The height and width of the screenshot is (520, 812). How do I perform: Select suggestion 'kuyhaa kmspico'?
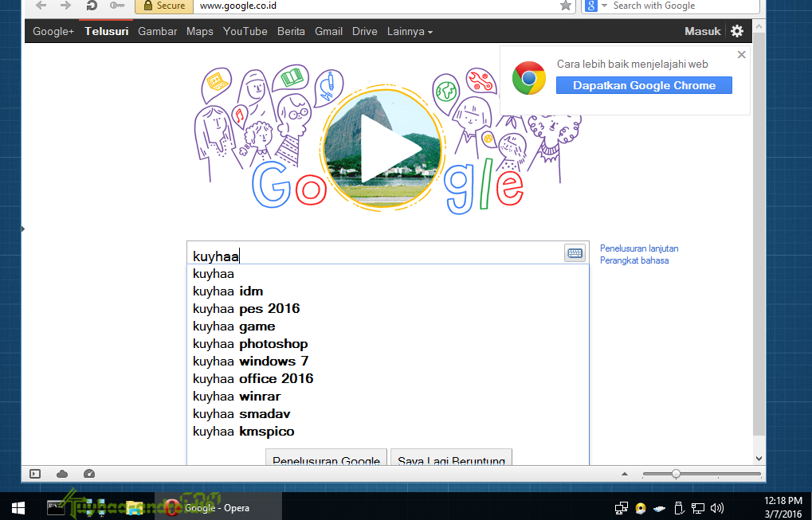pyautogui.click(x=388, y=432)
